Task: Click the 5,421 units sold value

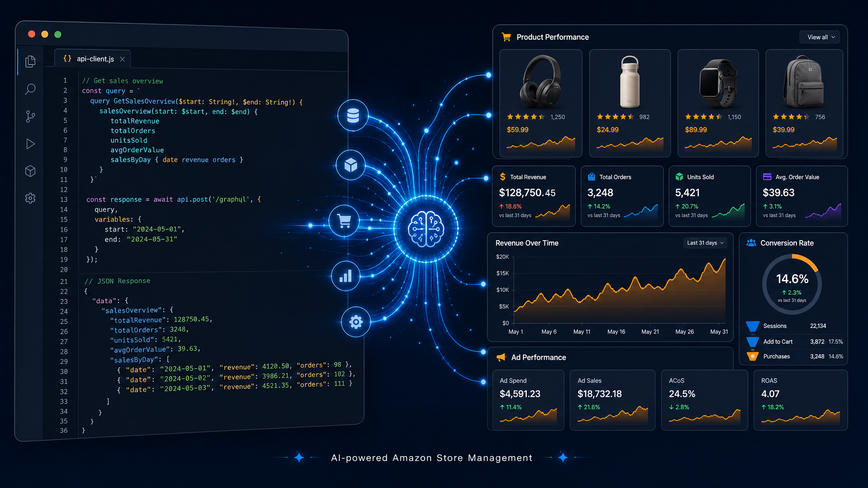Action: pos(687,193)
